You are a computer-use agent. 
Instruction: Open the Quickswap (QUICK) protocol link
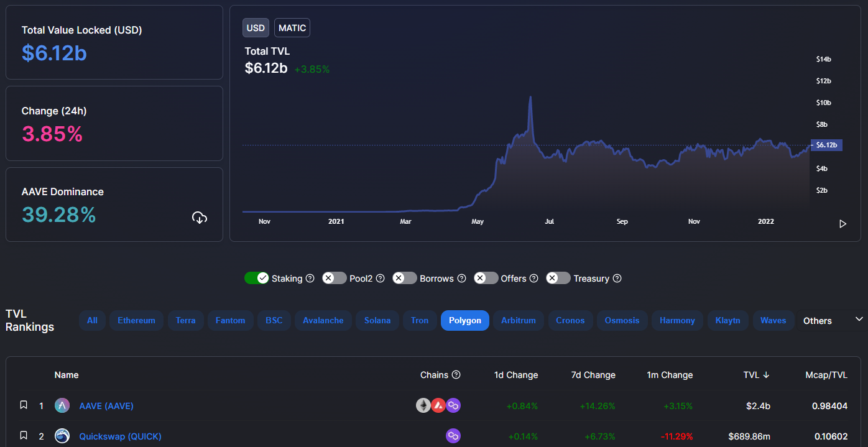click(120, 436)
